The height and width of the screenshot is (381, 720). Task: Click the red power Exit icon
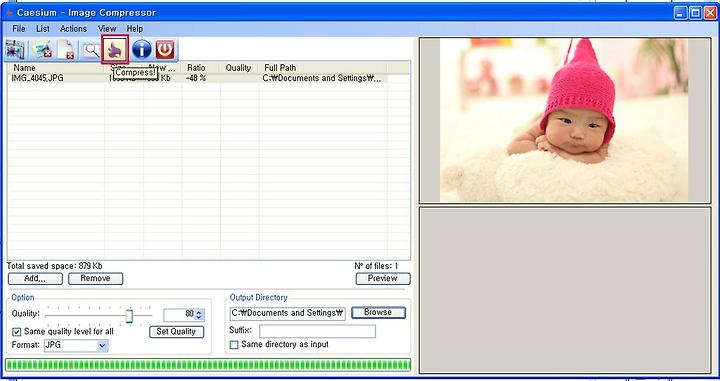[165, 49]
